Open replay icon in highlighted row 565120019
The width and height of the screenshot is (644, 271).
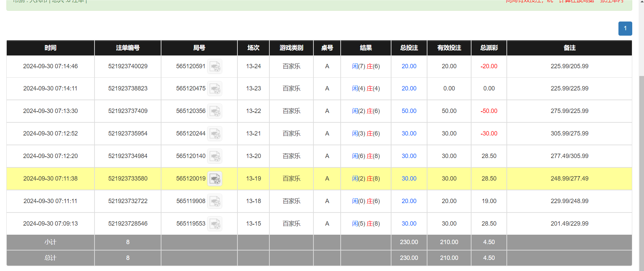[215, 179]
